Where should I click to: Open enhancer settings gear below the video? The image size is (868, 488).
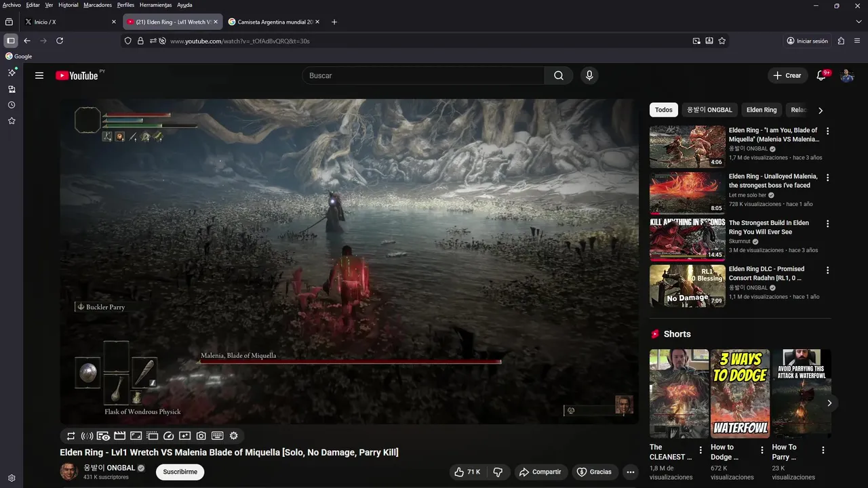[x=234, y=436]
